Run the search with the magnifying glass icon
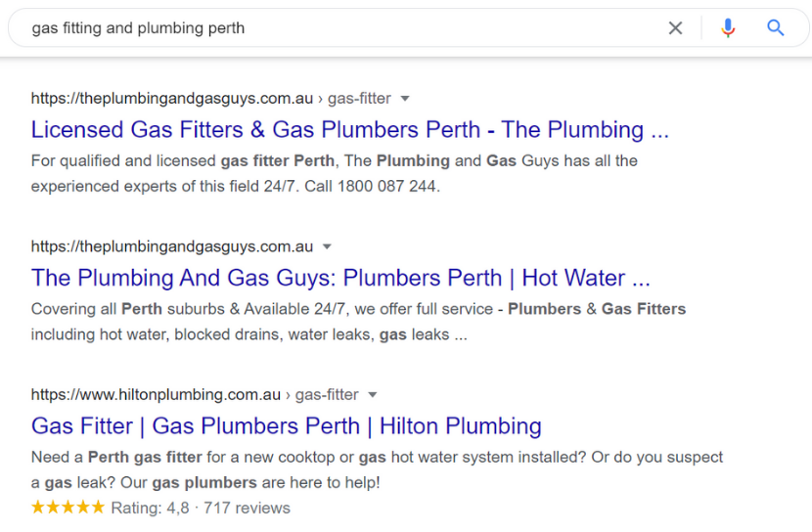 coord(775,28)
